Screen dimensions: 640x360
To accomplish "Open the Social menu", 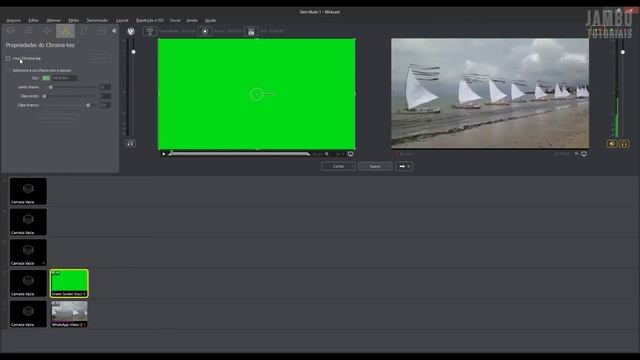I will click(175, 20).
